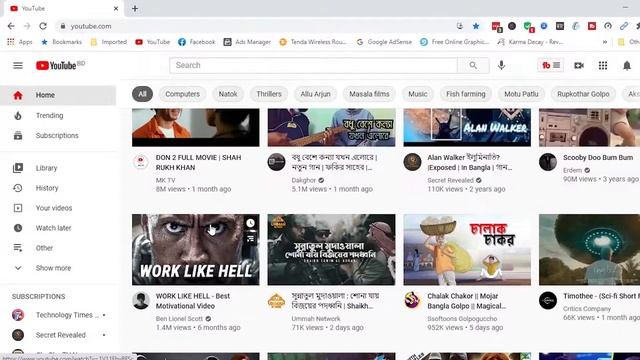Open the create video camera icon
Screen dimensions: 640x360
tap(579, 65)
